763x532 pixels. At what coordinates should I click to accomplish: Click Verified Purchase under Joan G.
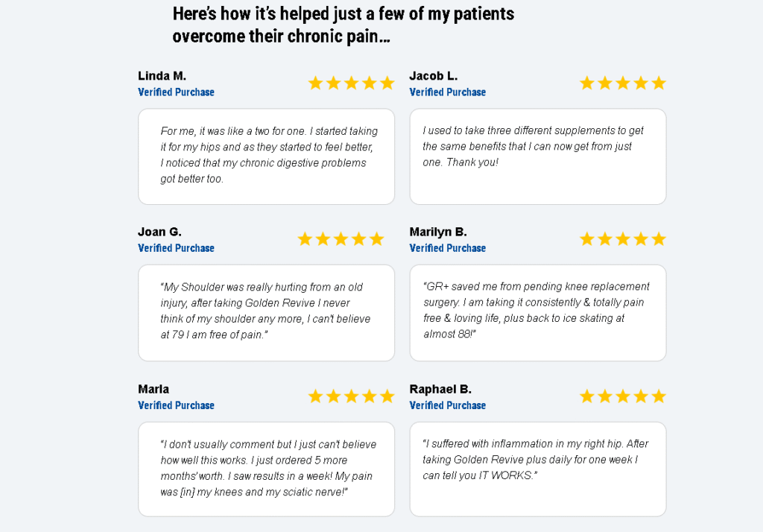[x=176, y=248]
